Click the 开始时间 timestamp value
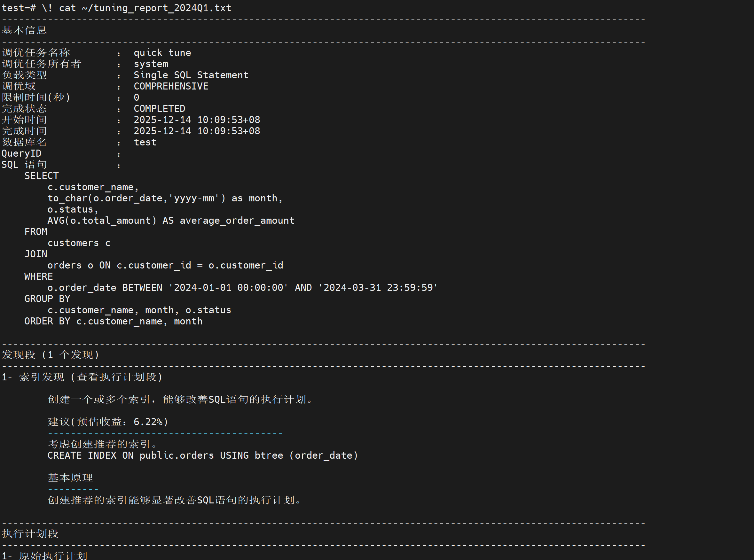This screenshot has height=560, width=754. pos(197,120)
